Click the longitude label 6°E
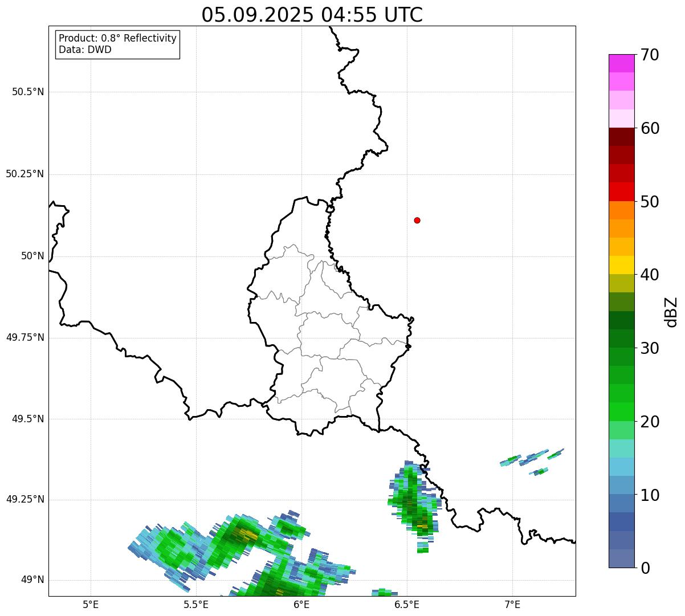Viewport: 685px width, 616px height. [301, 604]
